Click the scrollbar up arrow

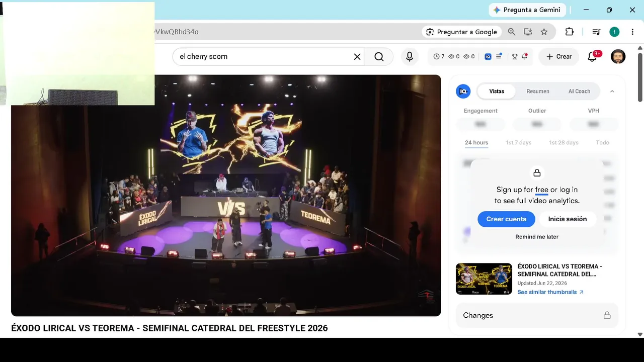click(640, 48)
